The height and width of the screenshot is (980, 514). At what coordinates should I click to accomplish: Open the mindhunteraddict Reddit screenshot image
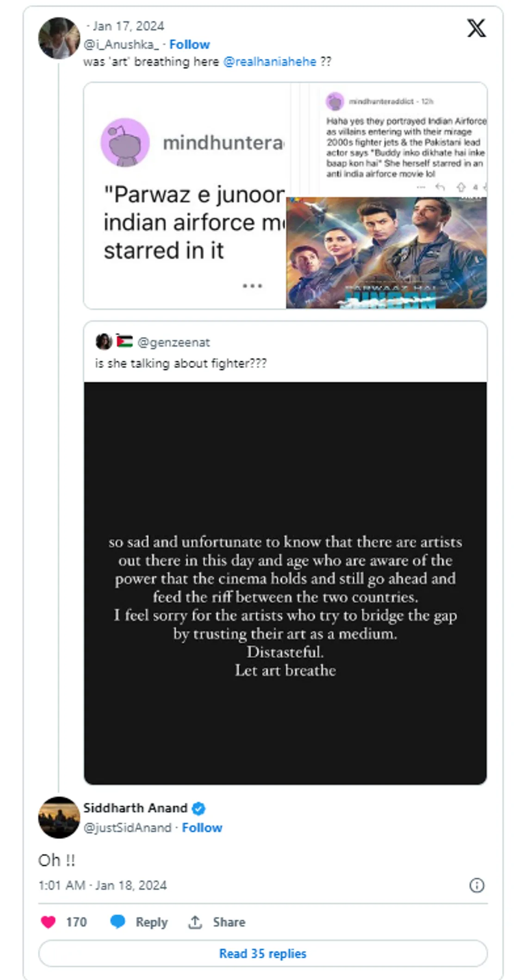185,195
